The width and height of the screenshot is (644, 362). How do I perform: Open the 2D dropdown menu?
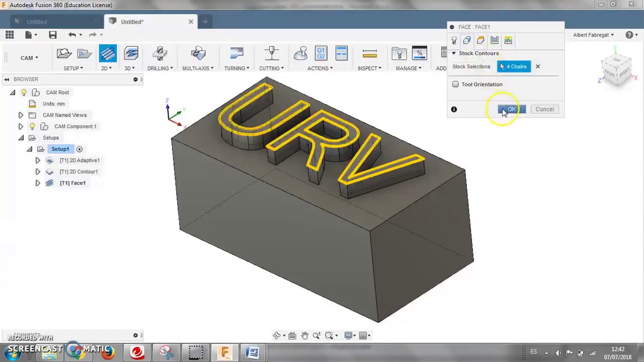click(x=107, y=68)
